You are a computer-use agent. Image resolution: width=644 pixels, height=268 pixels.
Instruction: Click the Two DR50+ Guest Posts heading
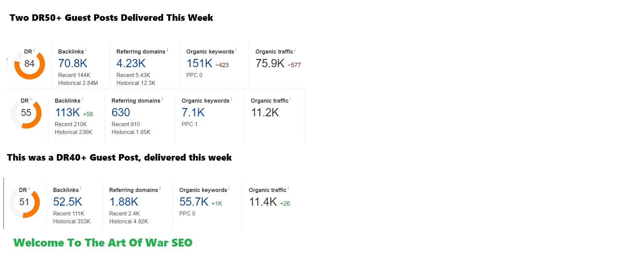[111, 18]
